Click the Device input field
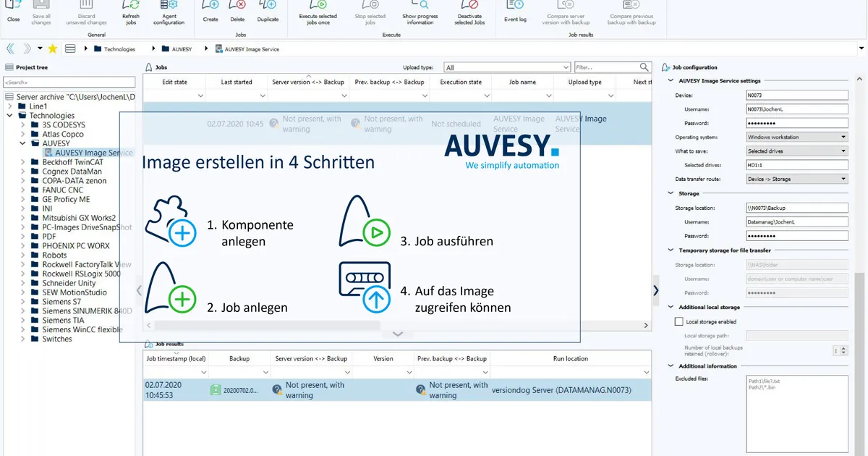 click(796, 95)
